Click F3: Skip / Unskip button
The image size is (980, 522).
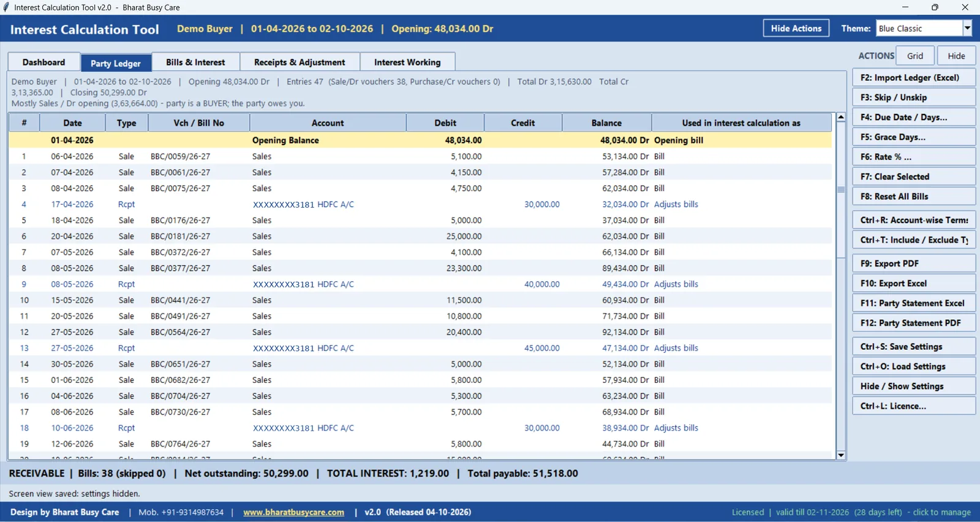coord(914,97)
